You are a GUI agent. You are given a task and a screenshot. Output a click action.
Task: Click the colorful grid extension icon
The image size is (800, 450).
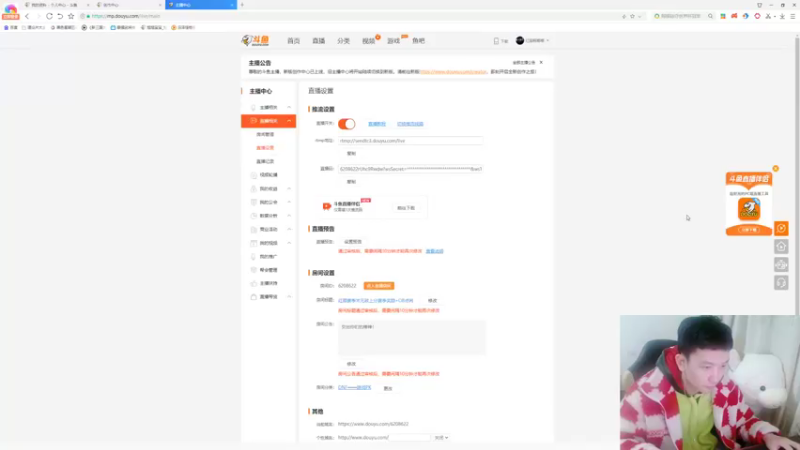click(723, 16)
